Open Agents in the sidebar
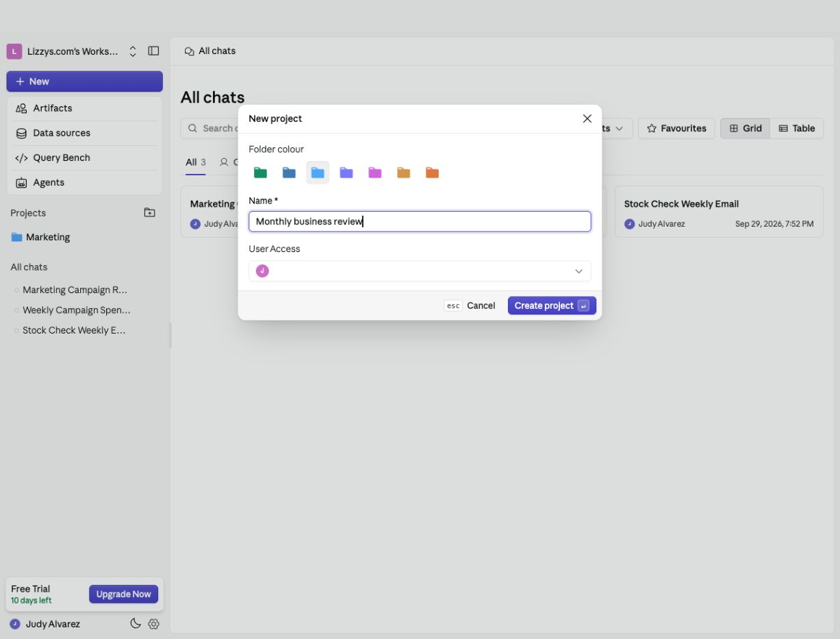Image resolution: width=840 pixels, height=639 pixels. click(x=85, y=182)
